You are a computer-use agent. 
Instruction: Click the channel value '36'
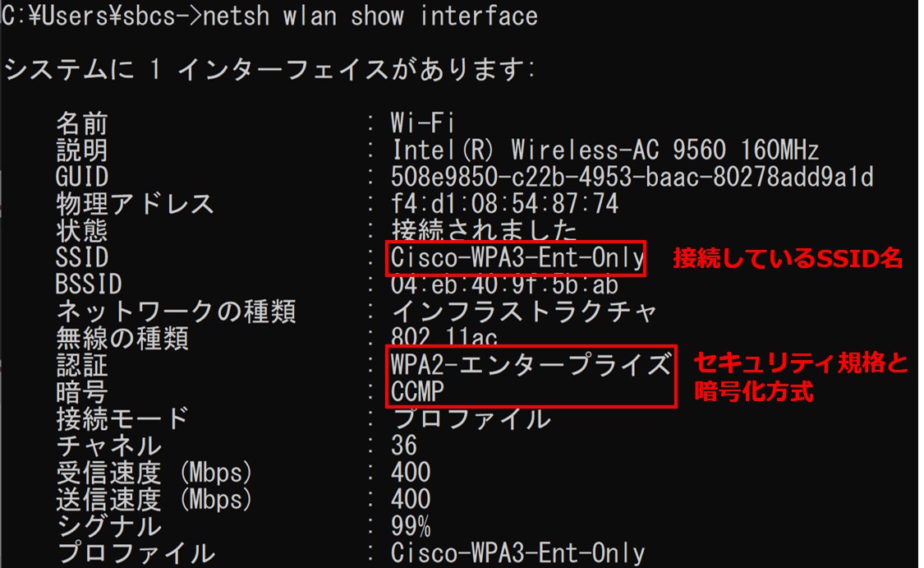point(403,446)
